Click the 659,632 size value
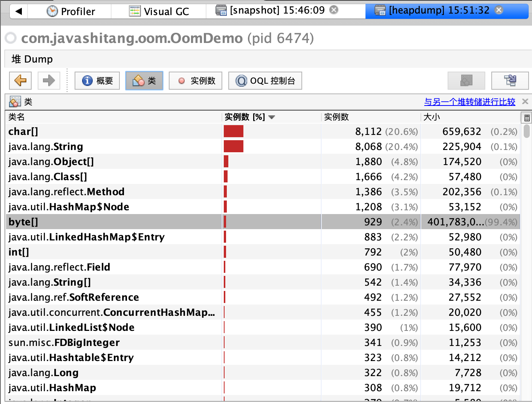Image resolution: width=532 pixels, height=404 pixels. (x=462, y=132)
